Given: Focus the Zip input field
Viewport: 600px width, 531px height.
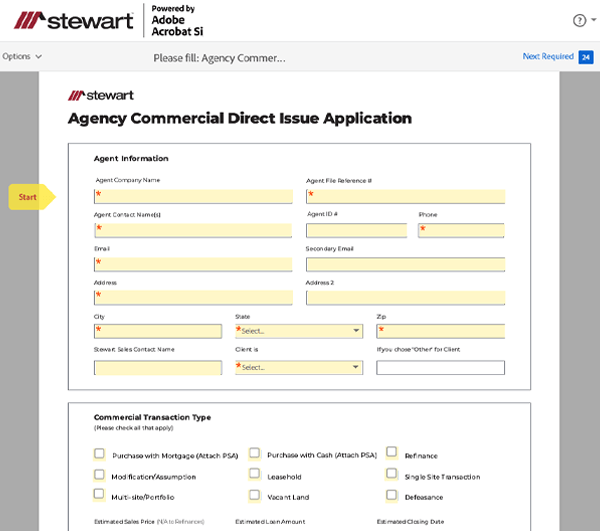Looking at the screenshot, I should point(440,331).
